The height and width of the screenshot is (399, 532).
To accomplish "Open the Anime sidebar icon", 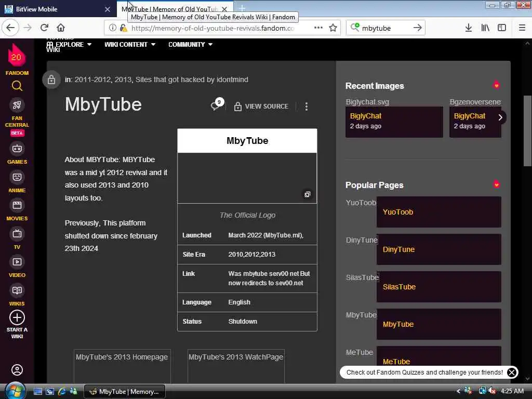I will coord(17,177).
